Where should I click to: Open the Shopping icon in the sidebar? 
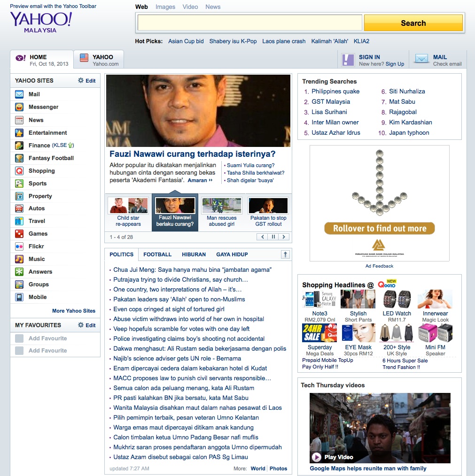point(19,171)
